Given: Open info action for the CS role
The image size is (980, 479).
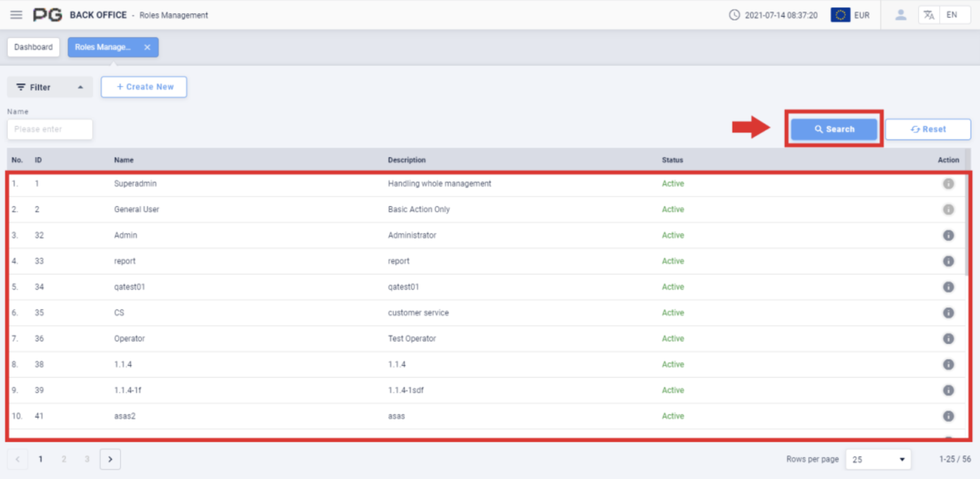Looking at the screenshot, I should [949, 313].
